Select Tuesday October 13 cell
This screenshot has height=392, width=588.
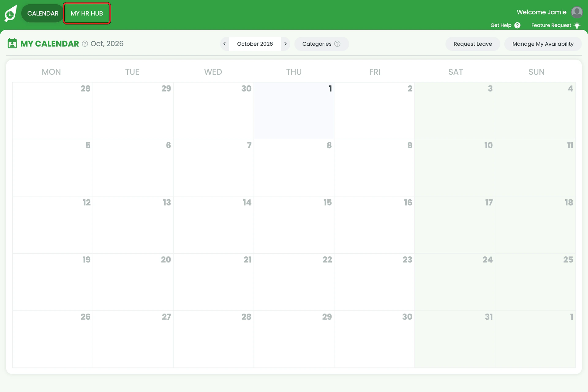(133, 225)
